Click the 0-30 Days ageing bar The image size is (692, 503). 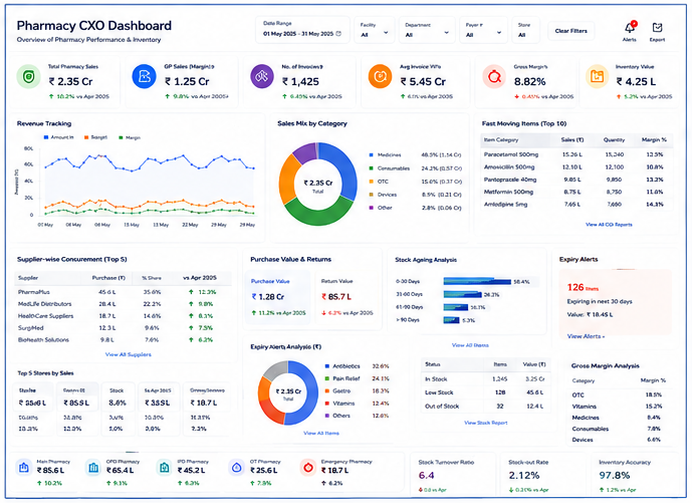pos(477,282)
